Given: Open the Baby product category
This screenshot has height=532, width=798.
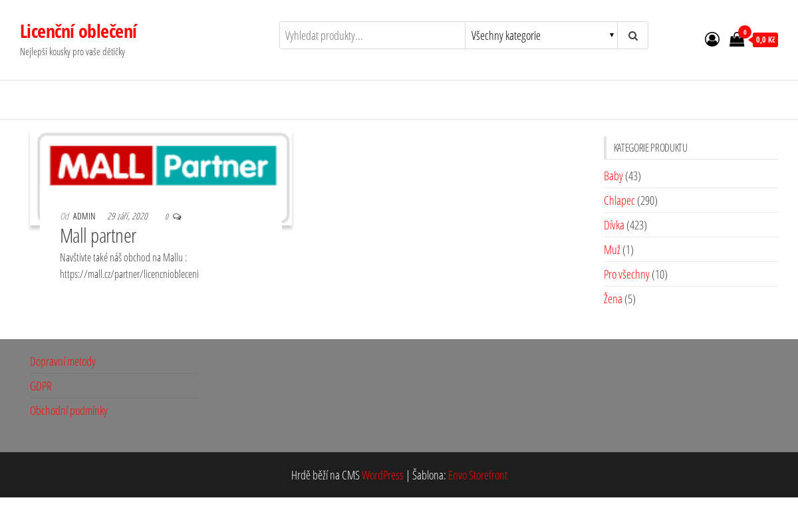Looking at the screenshot, I should 613,176.
